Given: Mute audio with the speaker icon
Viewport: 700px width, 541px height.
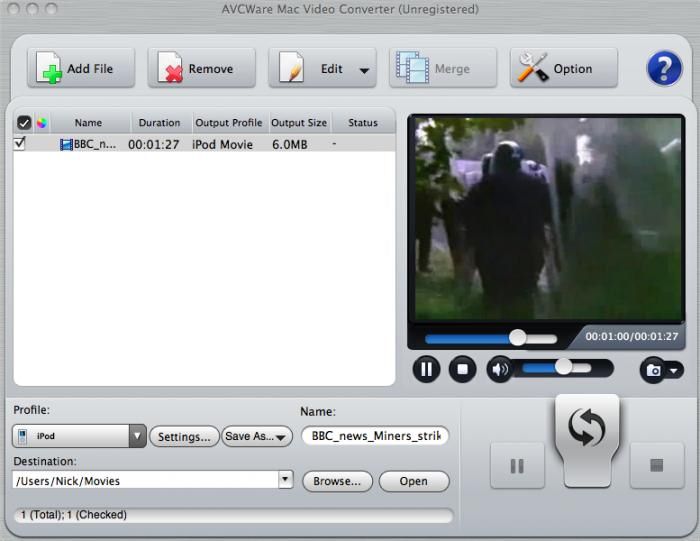Looking at the screenshot, I should coord(500,369).
